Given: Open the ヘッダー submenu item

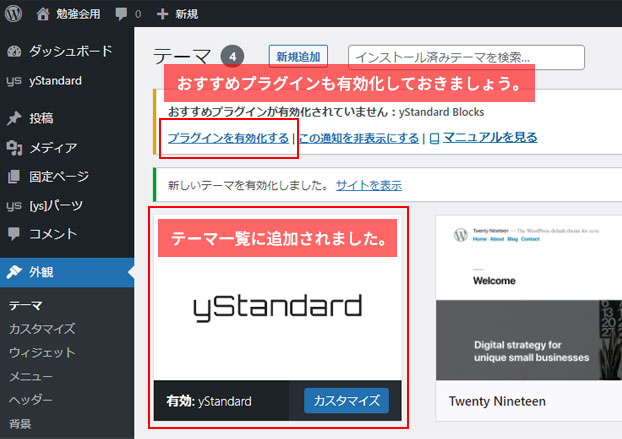Looking at the screenshot, I should click(31, 400).
